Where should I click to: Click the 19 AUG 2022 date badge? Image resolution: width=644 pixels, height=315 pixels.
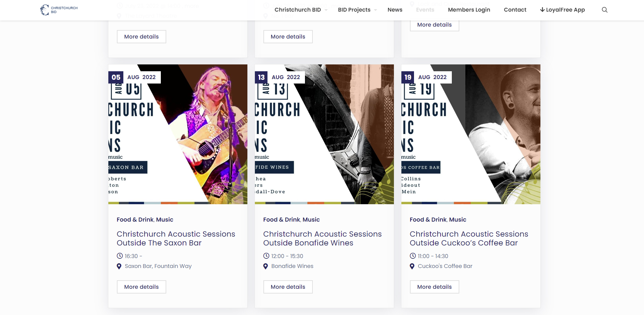click(427, 77)
